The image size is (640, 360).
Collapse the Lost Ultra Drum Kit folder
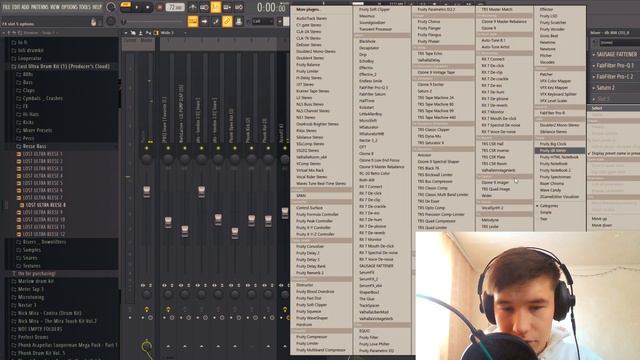[x=63, y=66]
